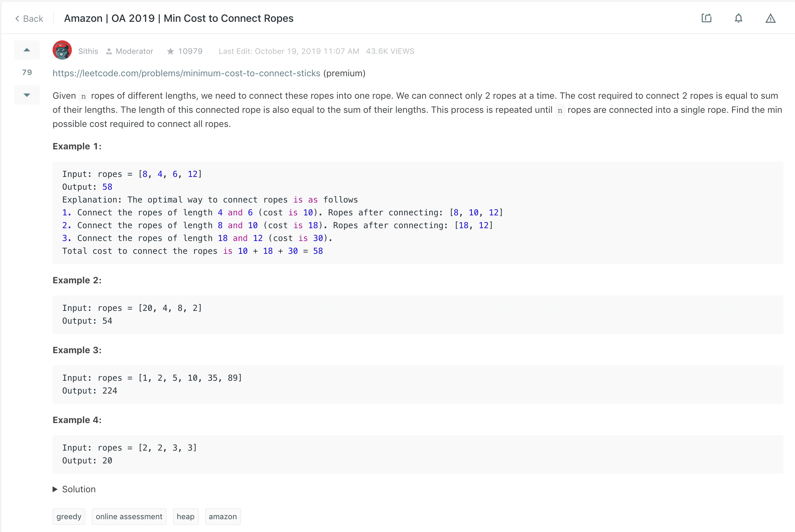Click the star reputation icon

click(x=170, y=51)
